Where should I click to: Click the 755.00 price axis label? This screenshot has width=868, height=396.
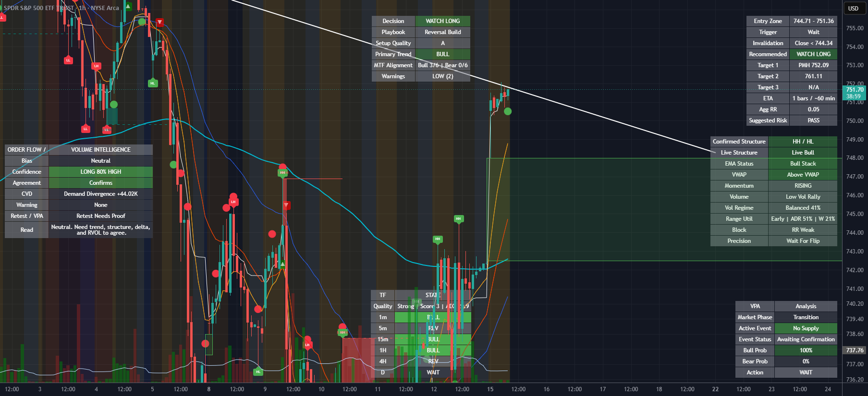[855, 28]
